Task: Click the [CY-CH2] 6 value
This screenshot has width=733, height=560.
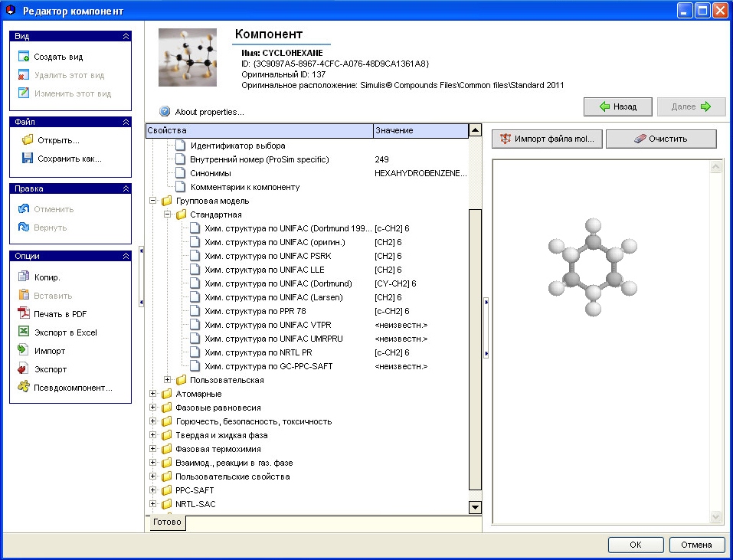Action: (x=395, y=283)
